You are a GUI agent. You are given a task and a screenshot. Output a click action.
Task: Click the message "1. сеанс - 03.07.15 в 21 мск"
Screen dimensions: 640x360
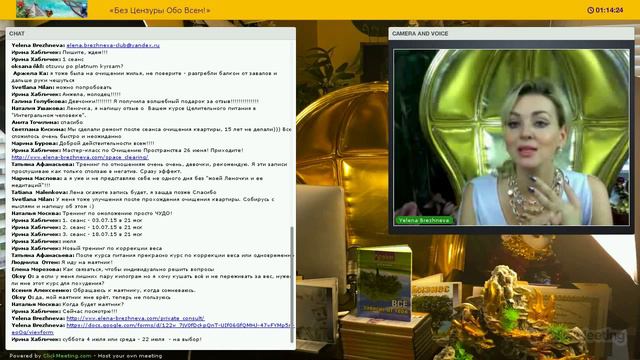coord(77,220)
